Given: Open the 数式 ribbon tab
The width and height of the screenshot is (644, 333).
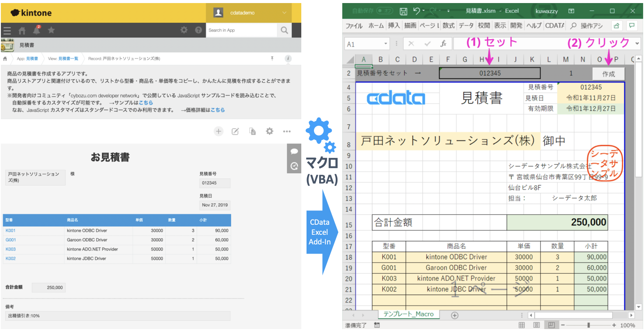Looking at the screenshot, I should point(449,26).
